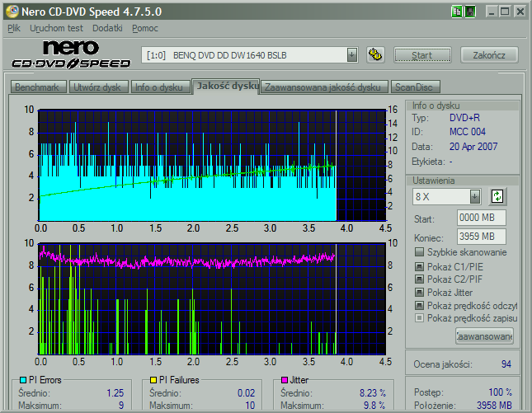
Task: Click the Jitter maximum 9.8 %
Action: (374, 406)
